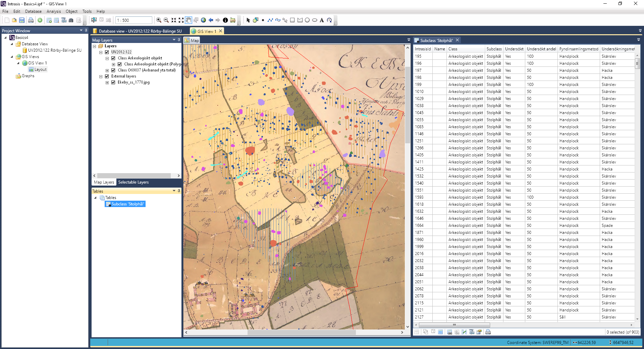Uncheck the UV2012:122 layer checkbox
This screenshot has width=644, height=349.
[x=107, y=52]
